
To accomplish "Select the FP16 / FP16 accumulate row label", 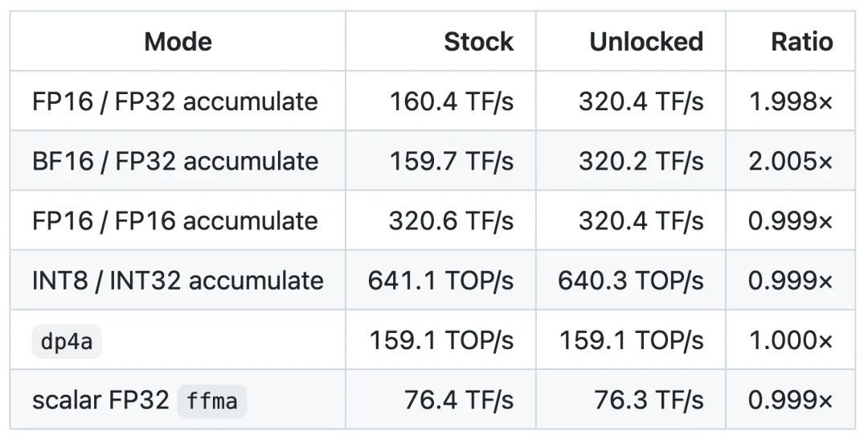I will 175,220.
